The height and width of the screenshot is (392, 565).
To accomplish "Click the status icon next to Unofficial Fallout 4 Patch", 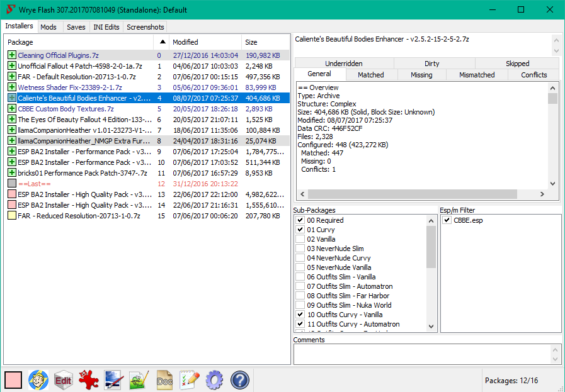I will 12,66.
